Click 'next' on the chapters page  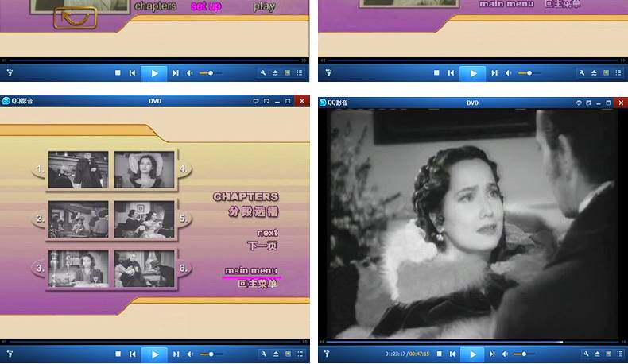pyautogui.click(x=267, y=233)
